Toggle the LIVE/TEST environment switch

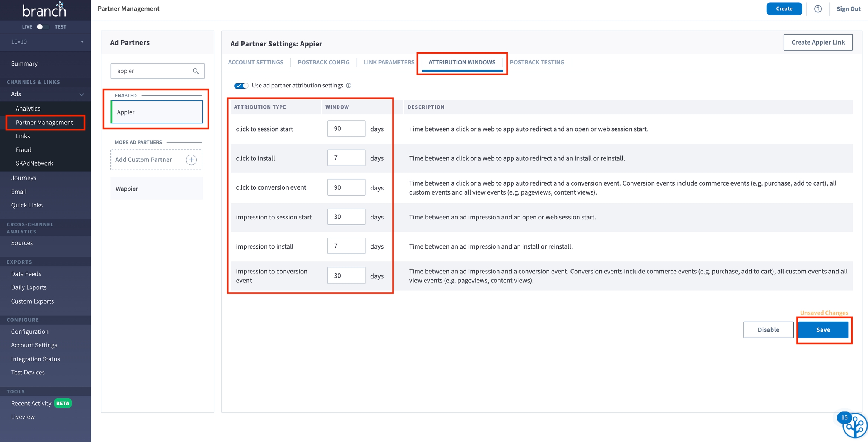click(42, 27)
